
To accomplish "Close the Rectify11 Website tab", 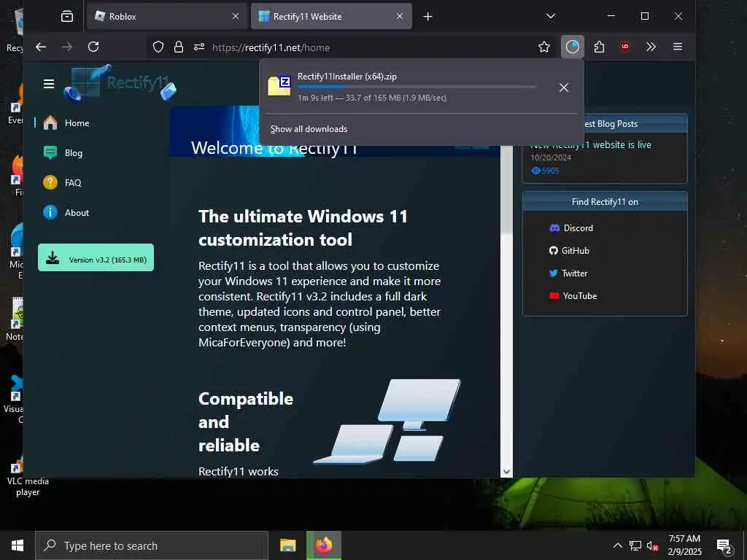I will click(400, 17).
